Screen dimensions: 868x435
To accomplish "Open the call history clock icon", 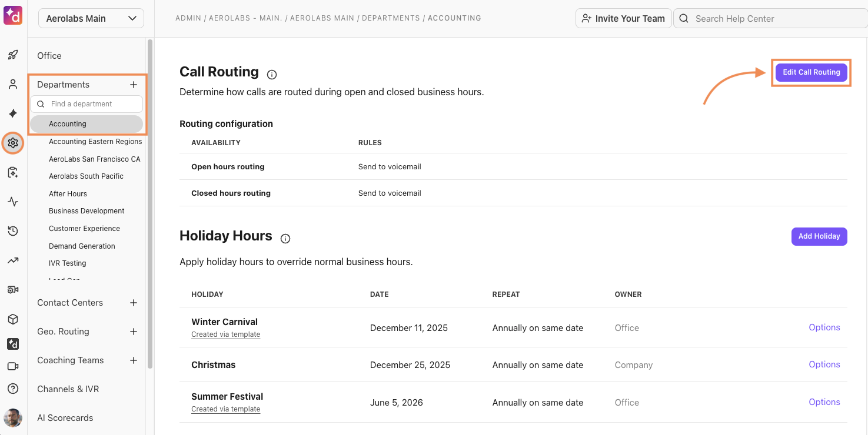I will pos(13,231).
